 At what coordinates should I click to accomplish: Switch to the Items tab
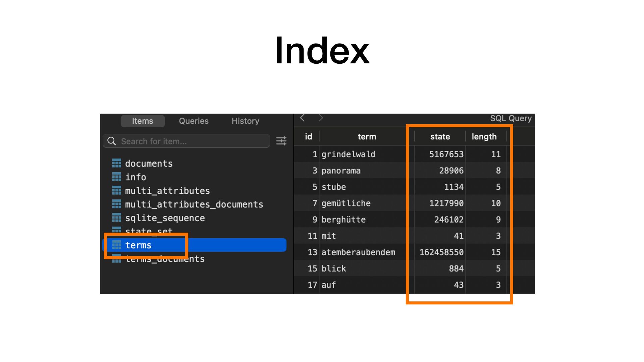point(143,121)
